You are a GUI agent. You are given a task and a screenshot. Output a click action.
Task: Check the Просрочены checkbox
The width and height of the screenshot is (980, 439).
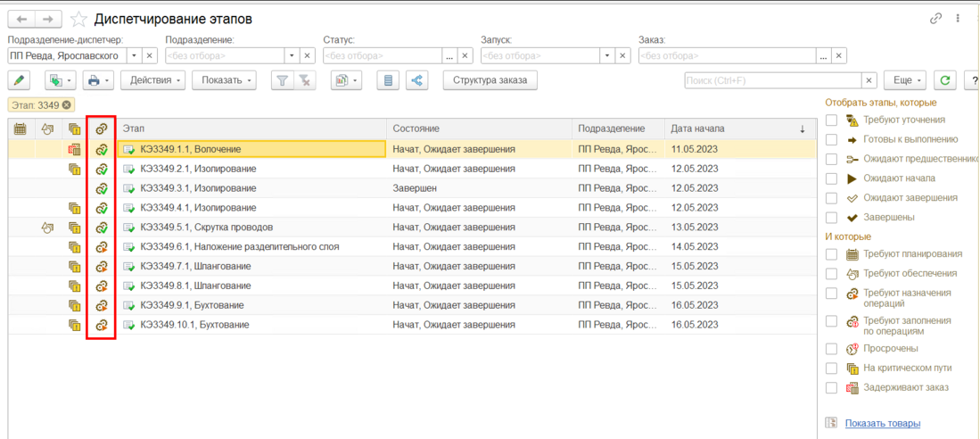(x=831, y=348)
